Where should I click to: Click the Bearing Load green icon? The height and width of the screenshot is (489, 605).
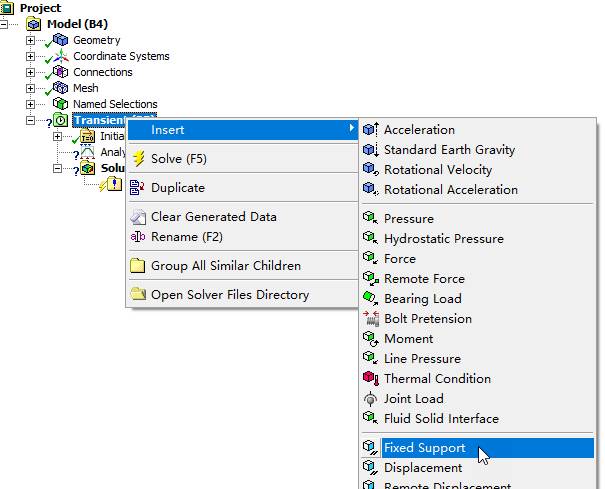(x=371, y=299)
